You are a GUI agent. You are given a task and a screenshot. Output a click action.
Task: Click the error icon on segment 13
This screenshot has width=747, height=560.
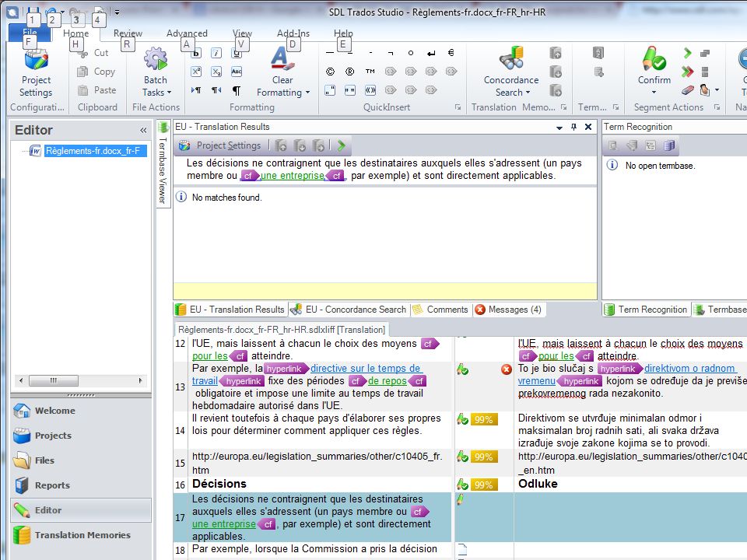[x=507, y=369]
